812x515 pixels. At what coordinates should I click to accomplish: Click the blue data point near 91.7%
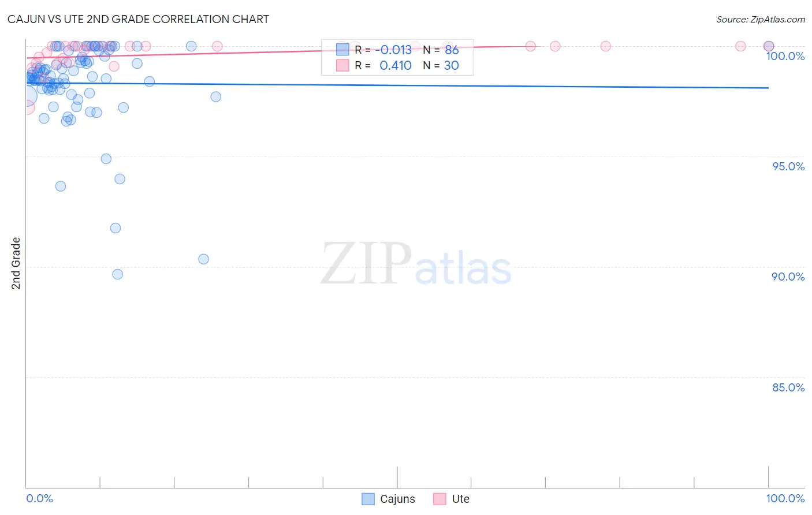pos(116,228)
